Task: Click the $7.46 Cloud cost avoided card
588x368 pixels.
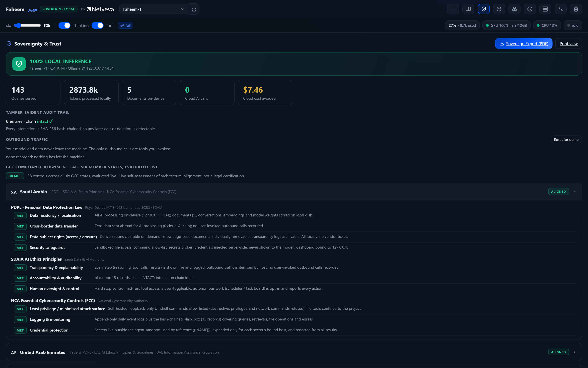Action: (265, 93)
